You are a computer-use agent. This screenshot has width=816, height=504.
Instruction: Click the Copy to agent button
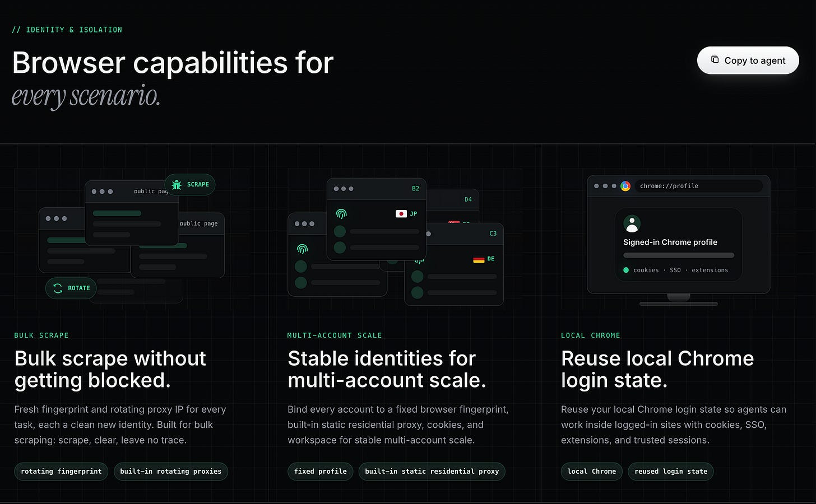[748, 60]
